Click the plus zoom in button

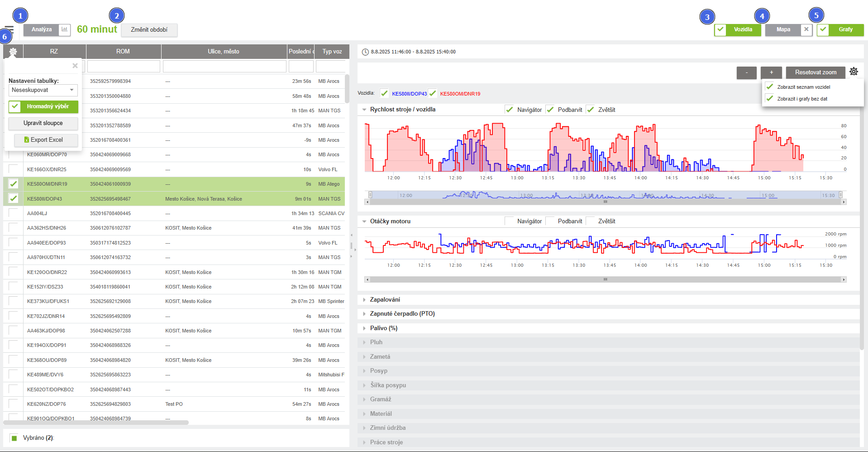pos(771,72)
